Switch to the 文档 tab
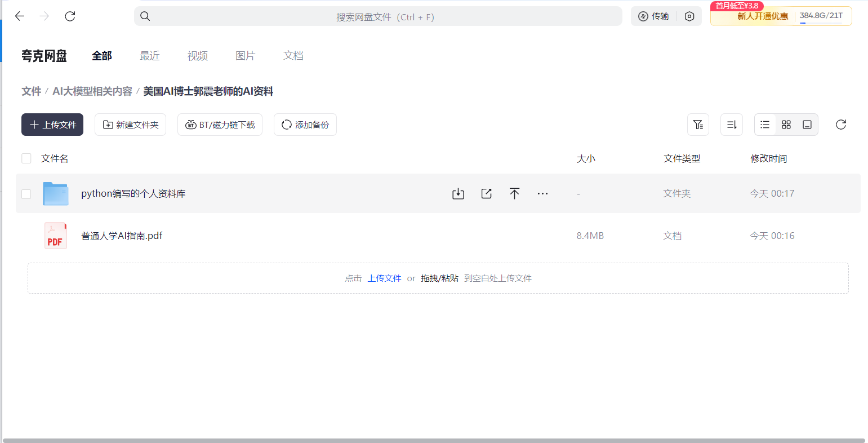The width and height of the screenshot is (868, 443). point(293,56)
